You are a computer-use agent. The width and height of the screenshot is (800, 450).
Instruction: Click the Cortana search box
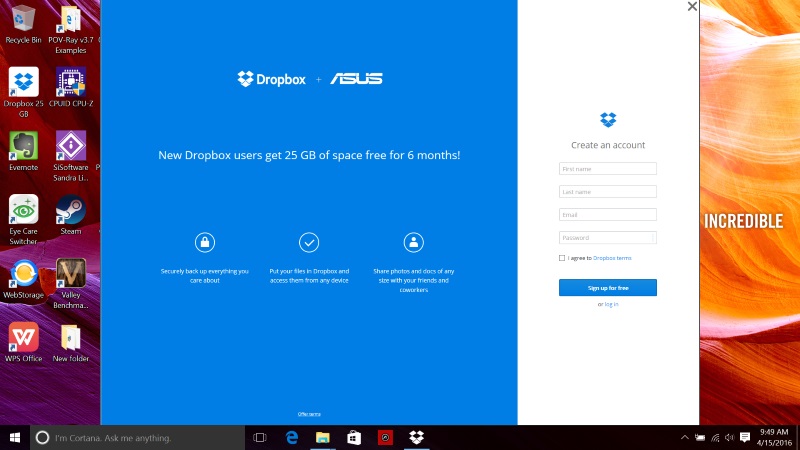(x=138, y=438)
